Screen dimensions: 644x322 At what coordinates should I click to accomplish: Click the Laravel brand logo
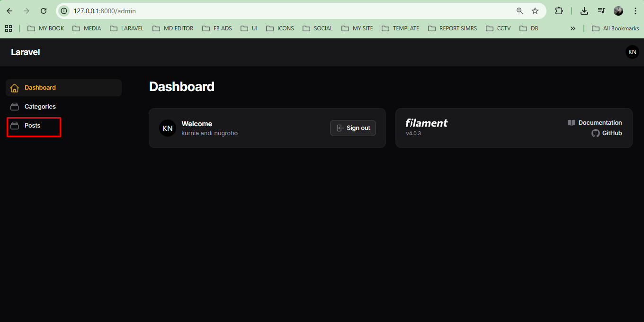point(26,52)
